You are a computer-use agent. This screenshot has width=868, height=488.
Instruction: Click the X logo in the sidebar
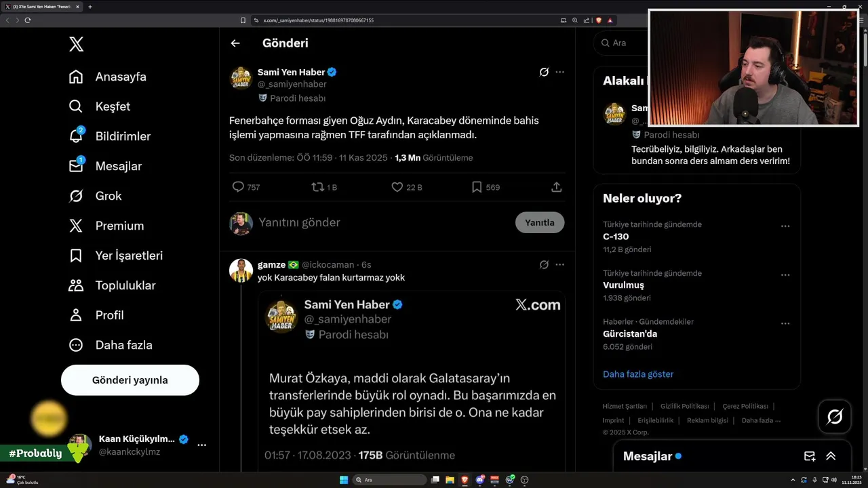point(76,45)
